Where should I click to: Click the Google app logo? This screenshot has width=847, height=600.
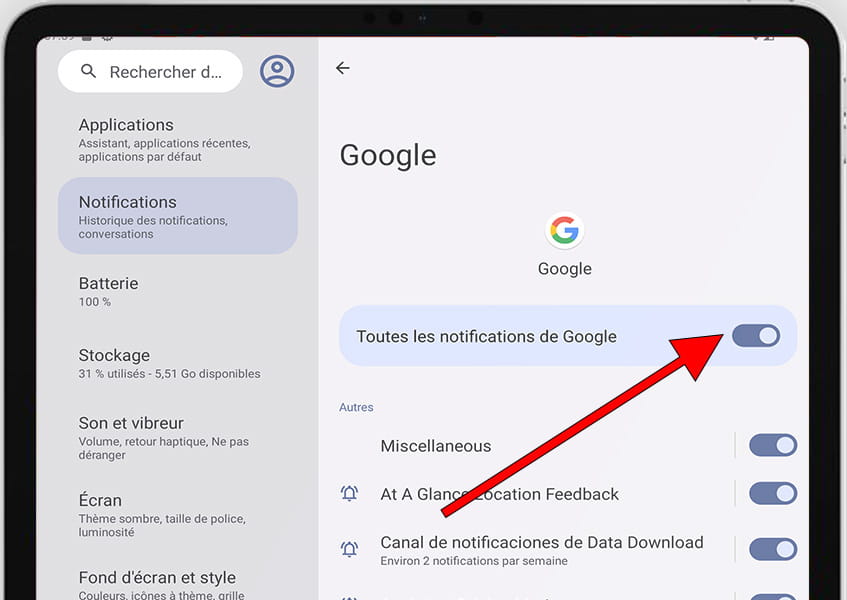click(564, 231)
